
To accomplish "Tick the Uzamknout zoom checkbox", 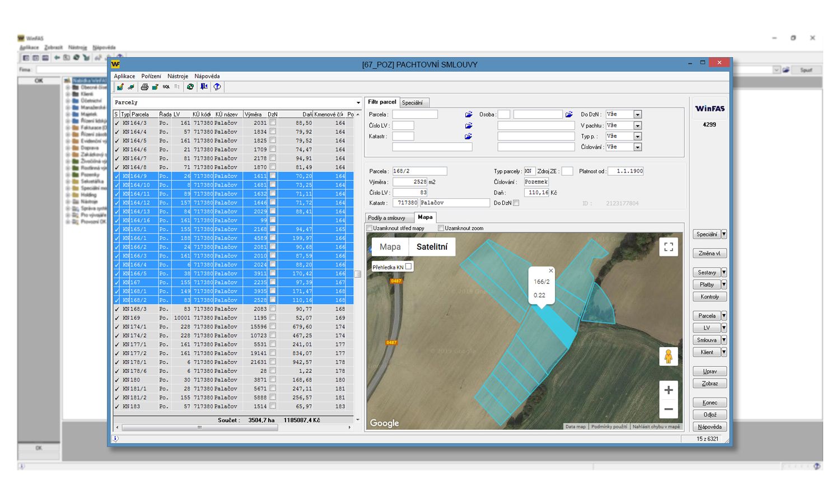I will coord(441,228).
